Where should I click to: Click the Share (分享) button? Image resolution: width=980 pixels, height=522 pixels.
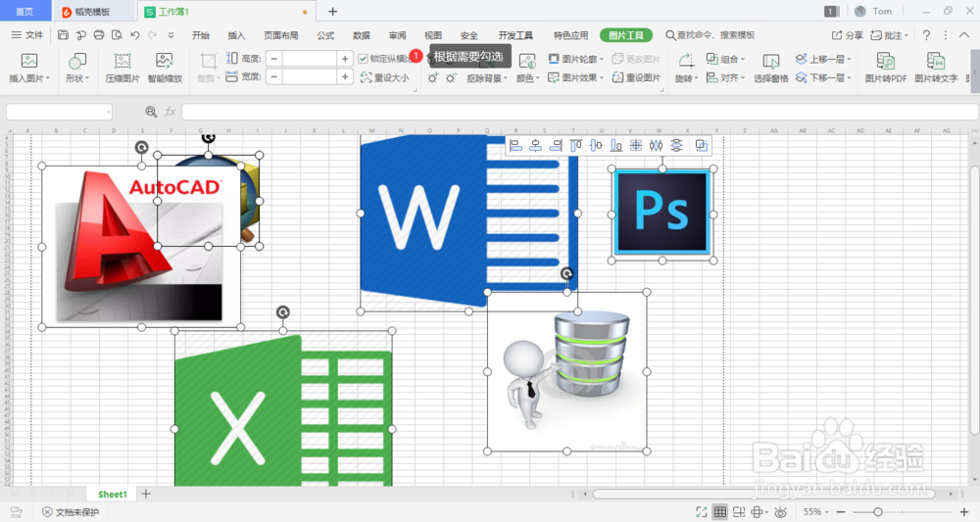847,35
